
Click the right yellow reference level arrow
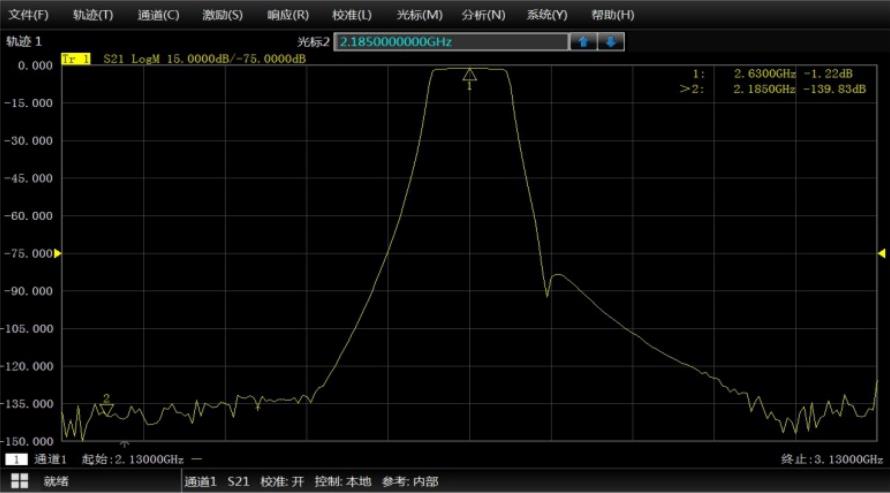882,254
